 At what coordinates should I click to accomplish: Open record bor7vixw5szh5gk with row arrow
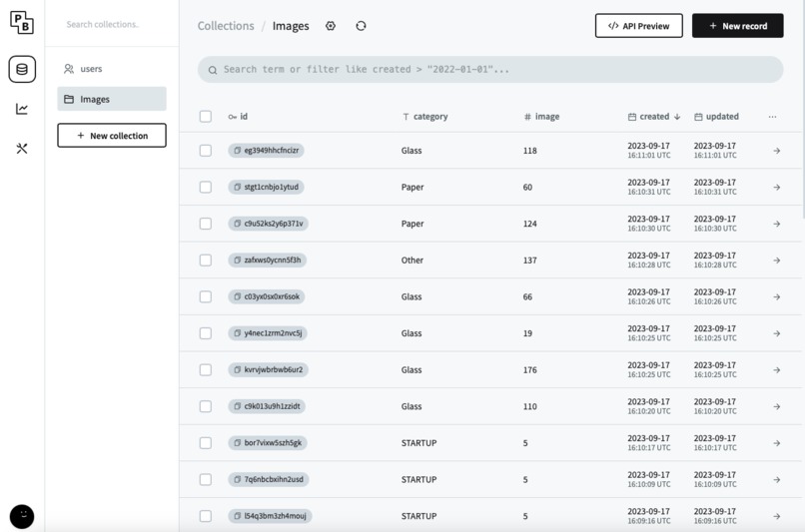(x=777, y=443)
